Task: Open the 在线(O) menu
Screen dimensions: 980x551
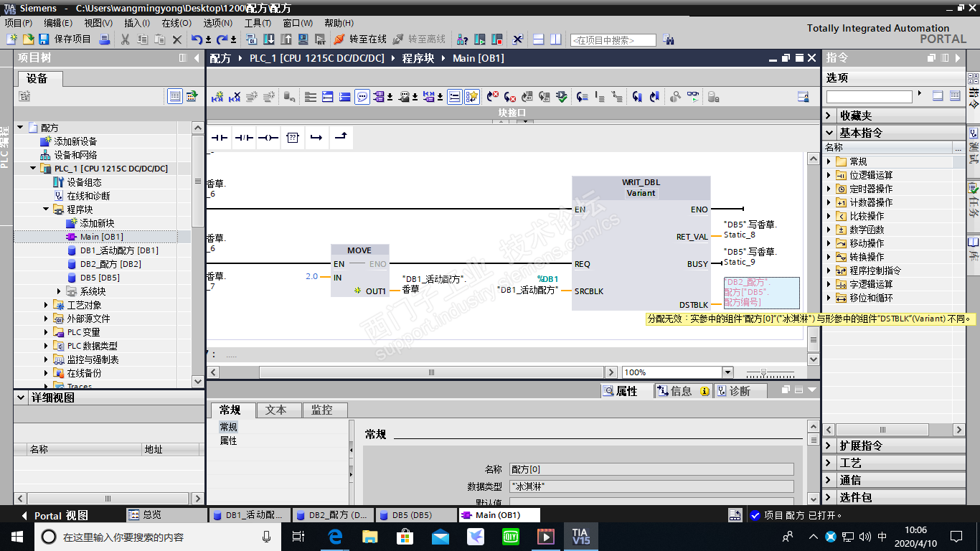Action: click(176, 23)
